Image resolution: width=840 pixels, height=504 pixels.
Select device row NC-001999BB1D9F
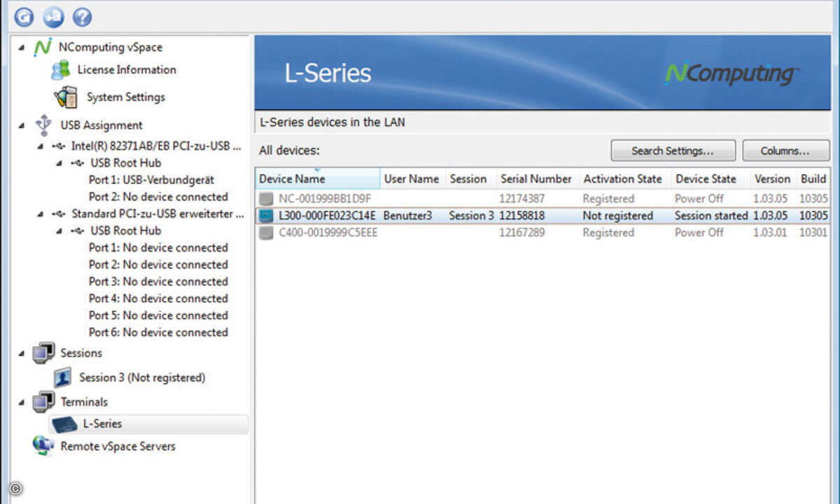tap(542, 199)
